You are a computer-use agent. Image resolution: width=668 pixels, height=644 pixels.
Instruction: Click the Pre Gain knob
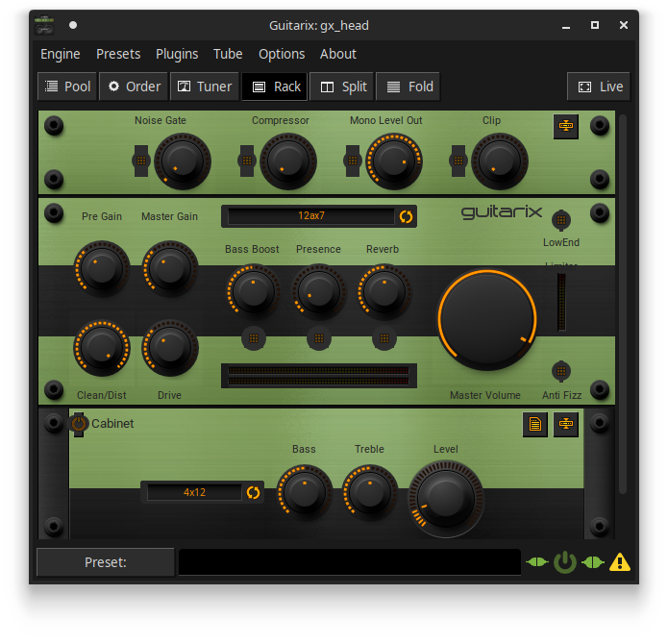[102, 269]
